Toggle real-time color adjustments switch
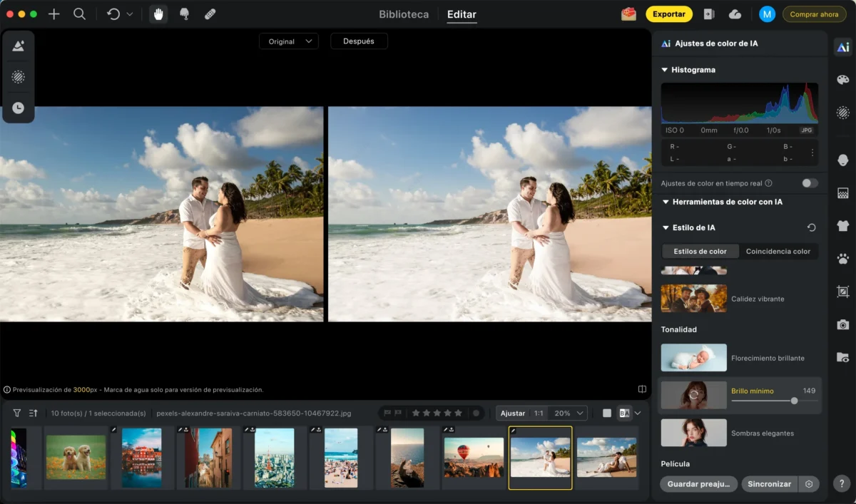The width and height of the screenshot is (856, 504). click(x=809, y=183)
